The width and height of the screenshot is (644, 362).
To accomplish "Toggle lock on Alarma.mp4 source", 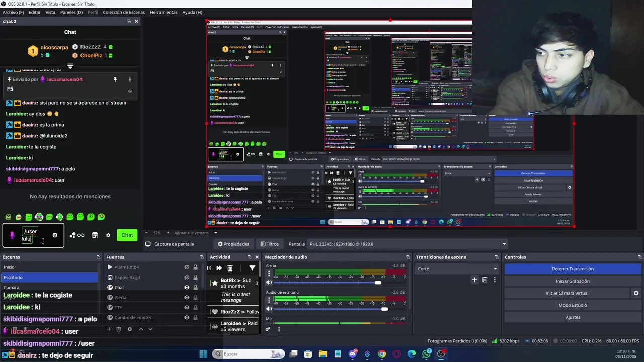I will [x=195, y=267].
